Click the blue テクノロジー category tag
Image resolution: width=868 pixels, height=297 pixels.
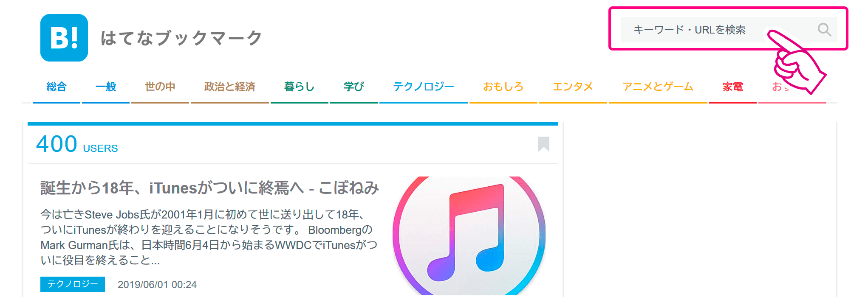coord(73,284)
